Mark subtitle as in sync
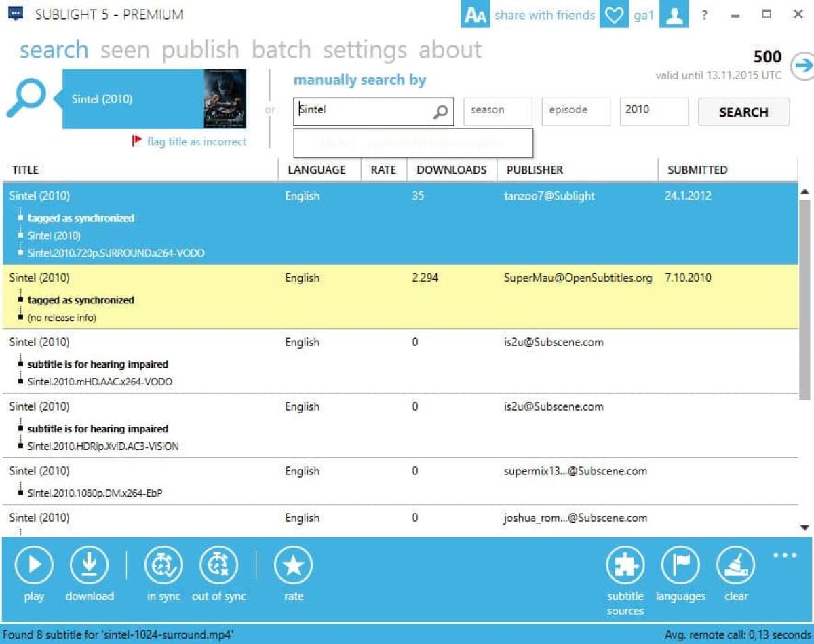The height and width of the screenshot is (644, 814). [x=163, y=564]
